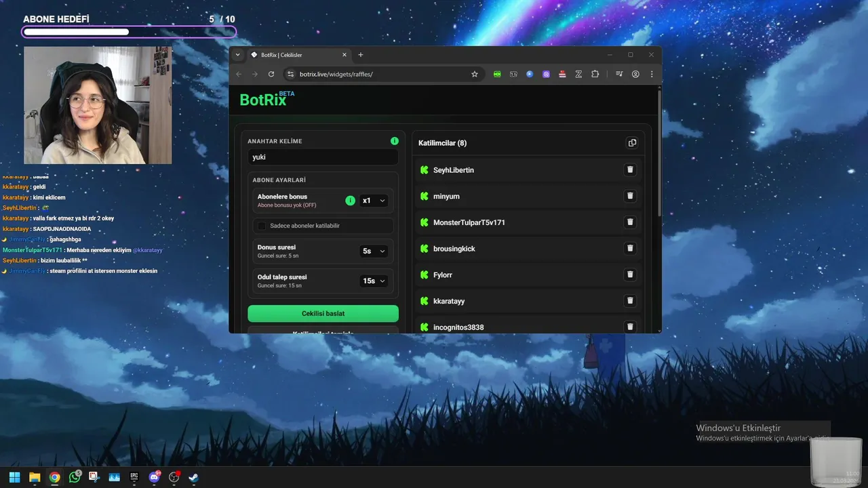
Task: Remove minyum using its trash icon
Action: click(630, 196)
